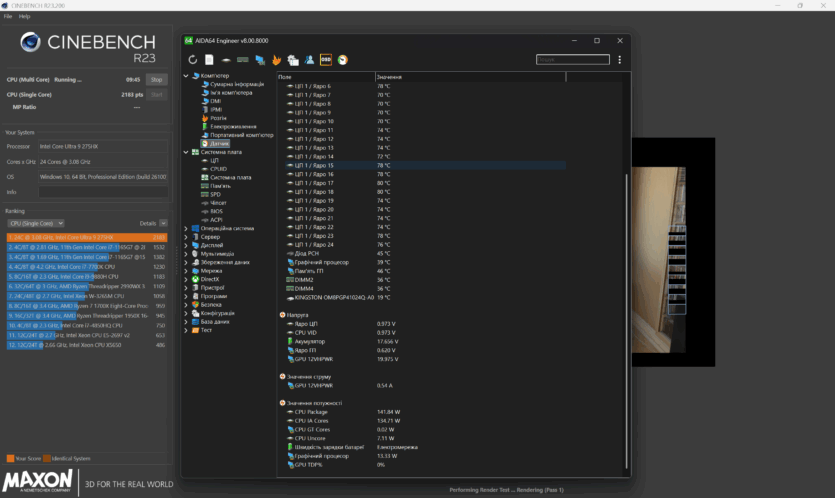
Task: Open the OSD panel toolbar icon
Action: point(326,60)
